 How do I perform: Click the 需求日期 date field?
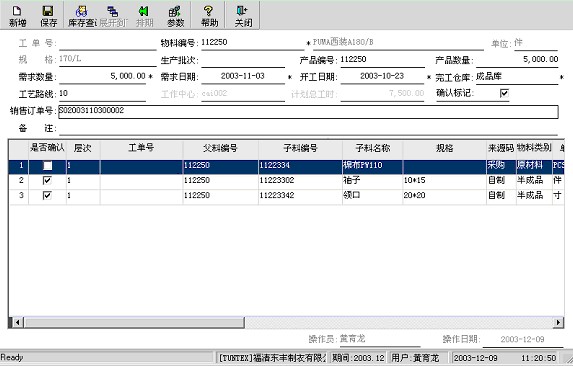pyautogui.click(x=243, y=76)
